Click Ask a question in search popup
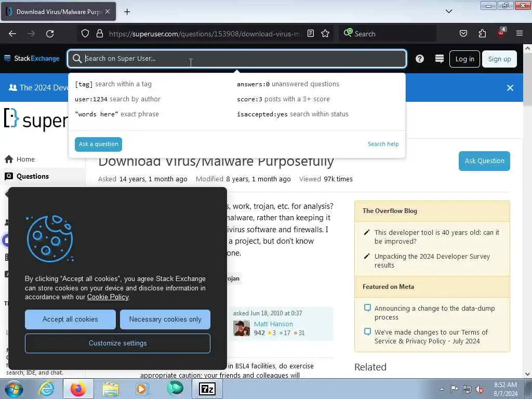The image size is (532, 399). (x=98, y=144)
